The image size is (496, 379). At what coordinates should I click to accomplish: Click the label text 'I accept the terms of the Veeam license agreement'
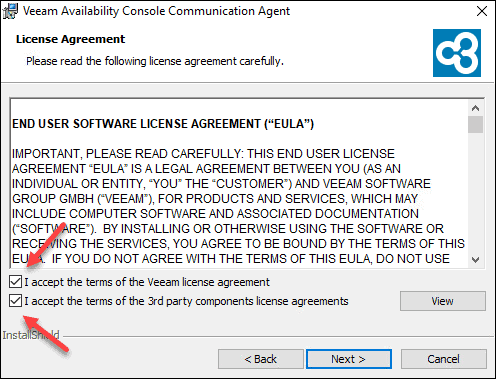click(147, 282)
